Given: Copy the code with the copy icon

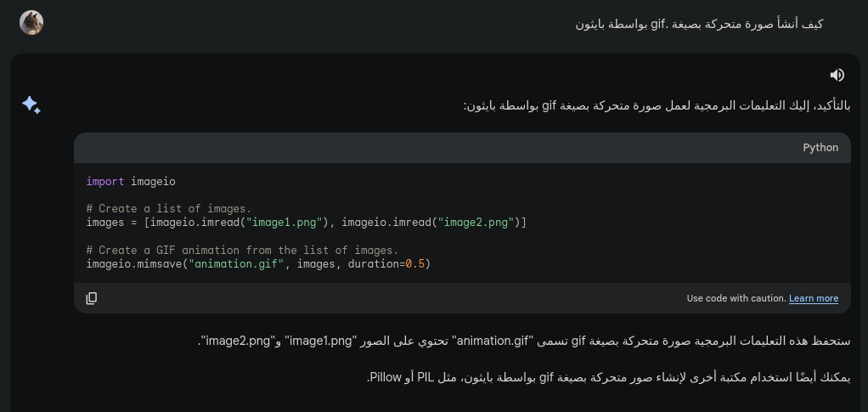Looking at the screenshot, I should coord(92,298).
